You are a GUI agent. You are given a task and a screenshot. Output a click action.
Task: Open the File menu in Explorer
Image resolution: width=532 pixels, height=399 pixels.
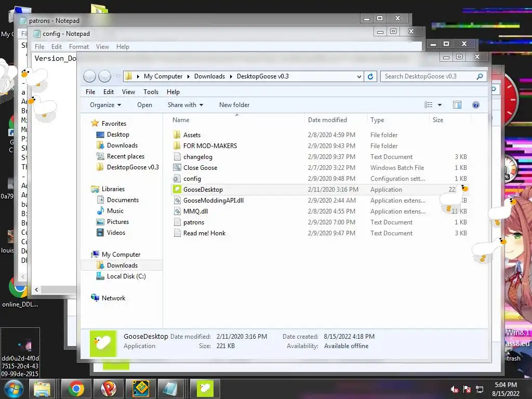coord(90,92)
